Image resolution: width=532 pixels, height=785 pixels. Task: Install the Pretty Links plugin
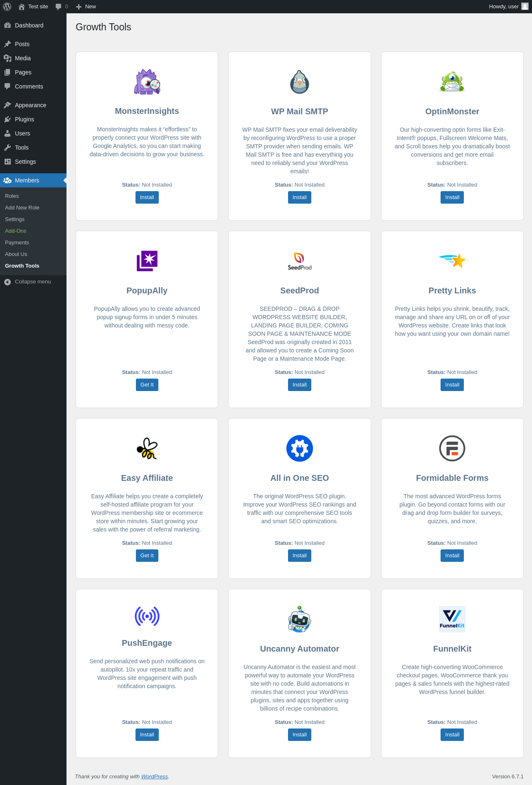point(452,385)
